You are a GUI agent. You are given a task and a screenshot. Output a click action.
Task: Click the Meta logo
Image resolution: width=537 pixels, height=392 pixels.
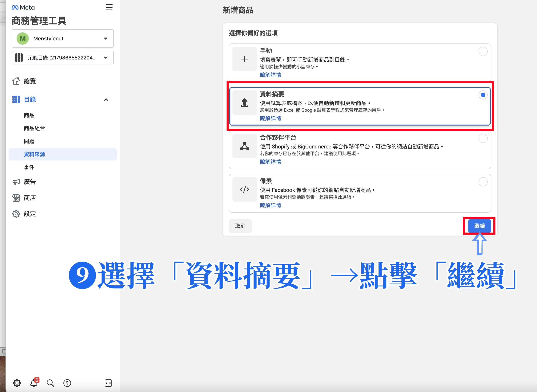click(x=23, y=8)
